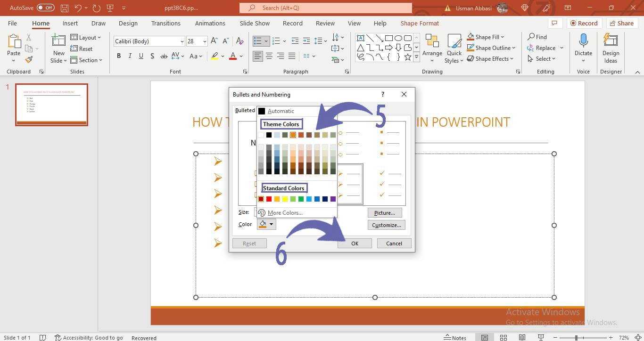Screen dimensions: 644x341
Task: Click the New Slide icon
Action: [x=58, y=41]
